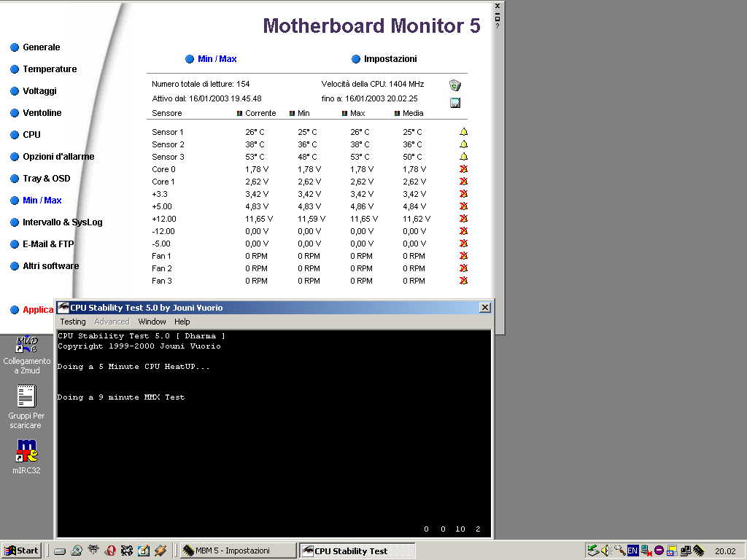This screenshot has width=747, height=560.
Task: Click the +12.00 Min value 11,59 V
Action: (311, 219)
